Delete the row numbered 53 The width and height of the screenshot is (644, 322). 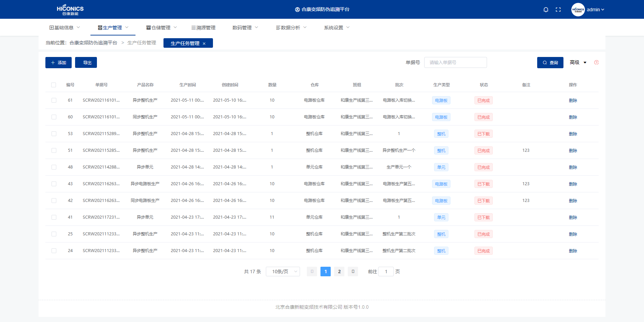point(573,134)
